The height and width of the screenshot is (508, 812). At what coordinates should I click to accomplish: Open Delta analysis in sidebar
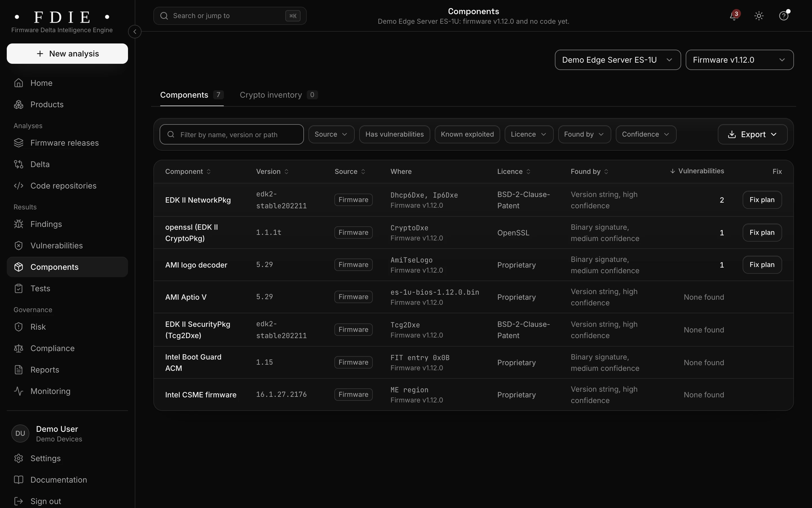(x=67, y=164)
